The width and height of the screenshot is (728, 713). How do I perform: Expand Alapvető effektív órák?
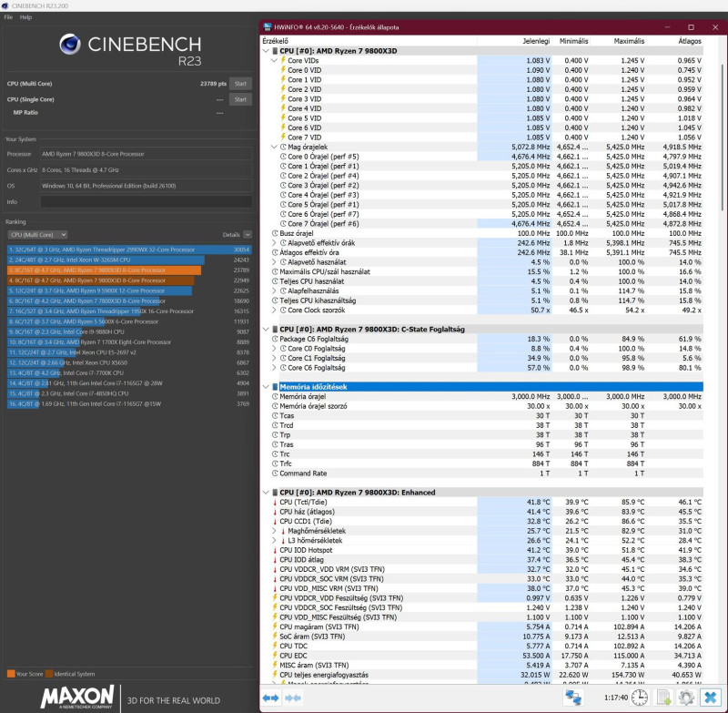tap(274, 243)
